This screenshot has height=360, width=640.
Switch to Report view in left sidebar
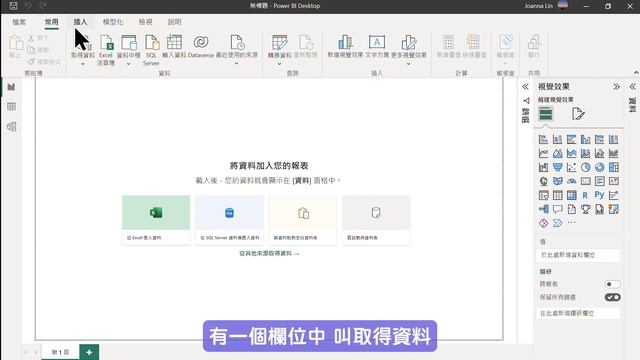point(11,87)
